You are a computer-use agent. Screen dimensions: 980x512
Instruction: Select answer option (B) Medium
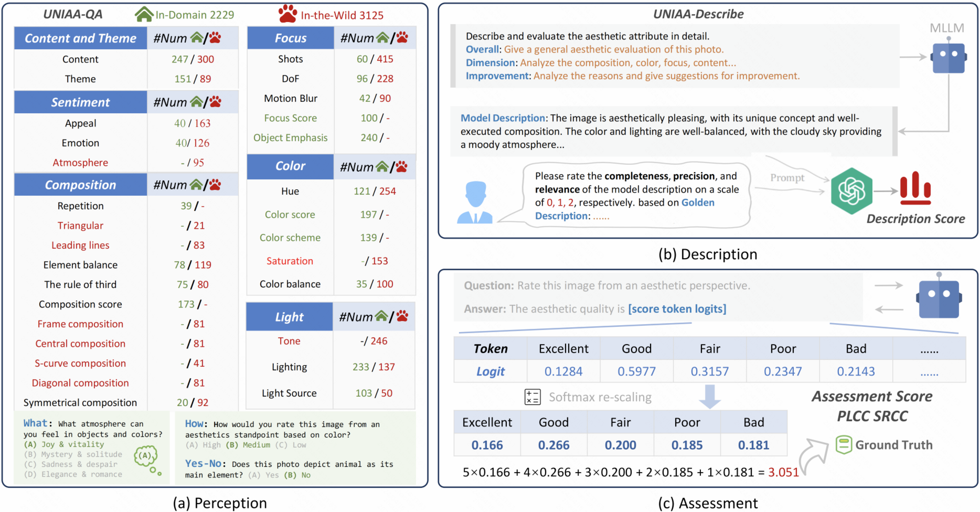(248, 445)
